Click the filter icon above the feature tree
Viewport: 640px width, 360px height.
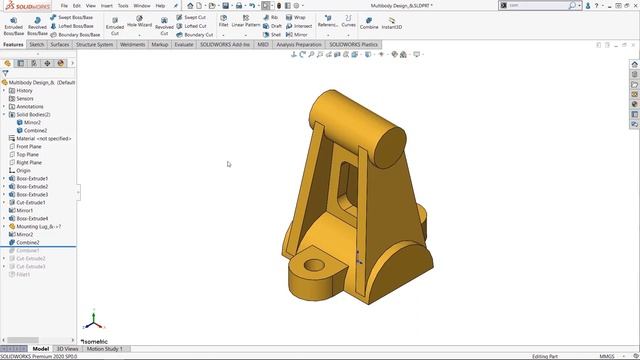5,73
